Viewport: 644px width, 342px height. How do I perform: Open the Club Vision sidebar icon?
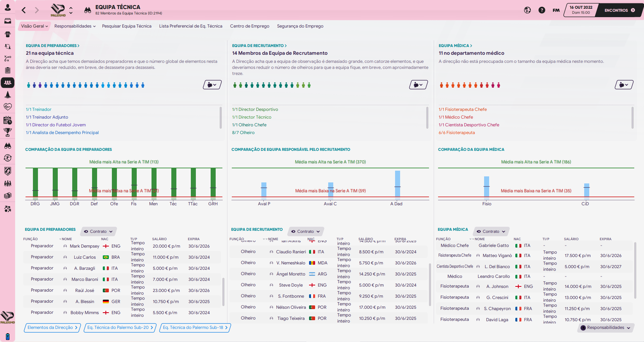(7, 183)
